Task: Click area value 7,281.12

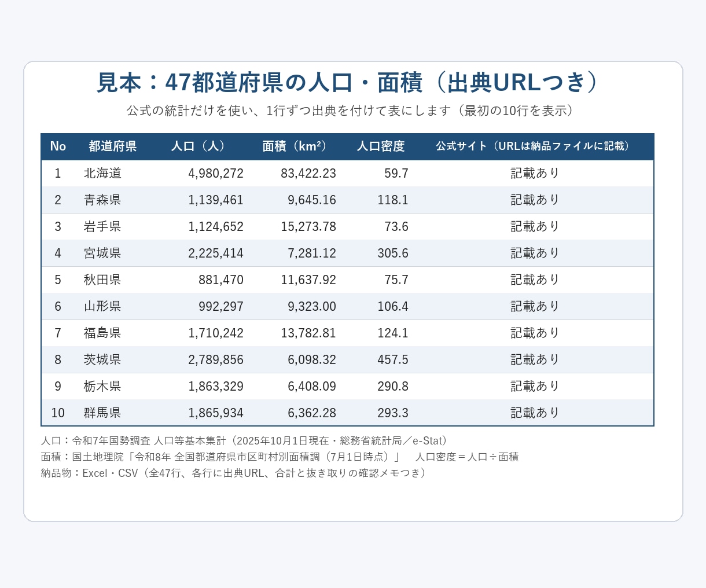Action: pyautogui.click(x=312, y=253)
